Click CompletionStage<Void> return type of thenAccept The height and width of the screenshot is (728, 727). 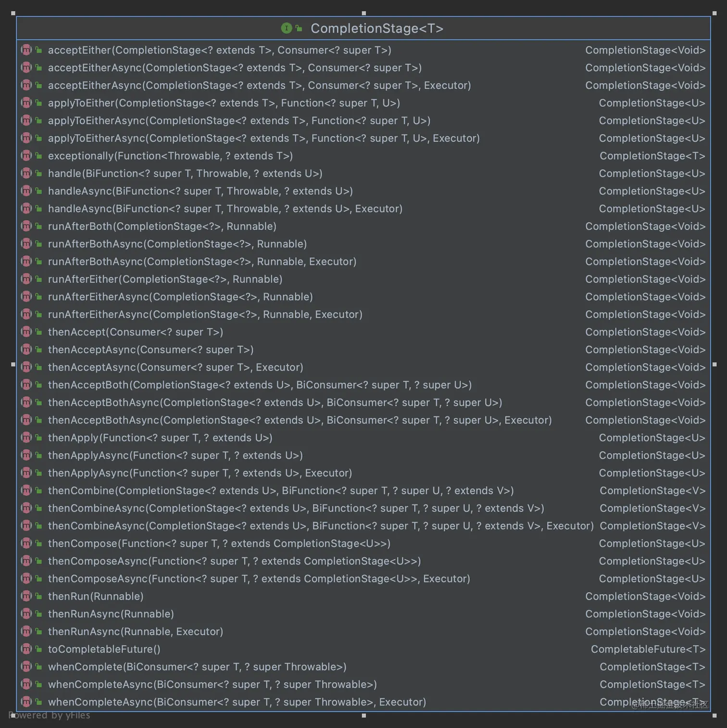coord(645,332)
